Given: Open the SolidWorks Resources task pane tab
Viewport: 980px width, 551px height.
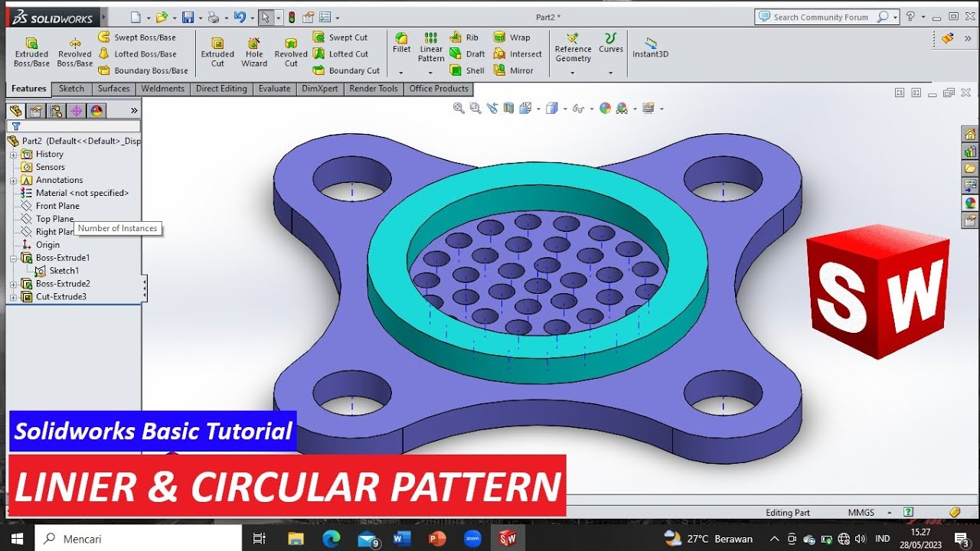Looking at the screenshot, I should [x=970, y=135].
